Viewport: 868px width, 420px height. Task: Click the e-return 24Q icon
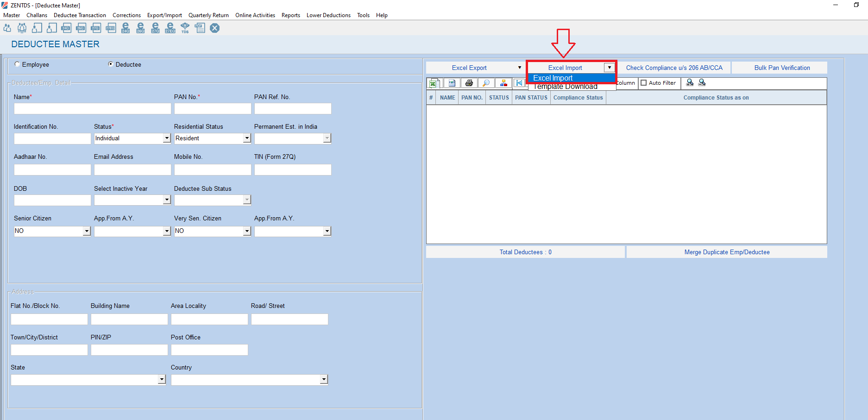126,28
